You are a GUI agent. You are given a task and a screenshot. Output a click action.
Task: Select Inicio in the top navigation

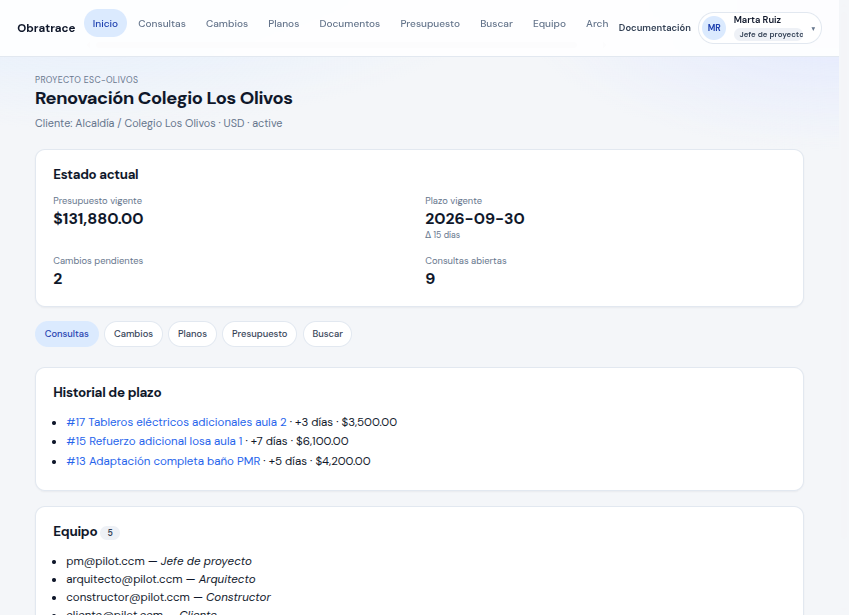[105, 23]
